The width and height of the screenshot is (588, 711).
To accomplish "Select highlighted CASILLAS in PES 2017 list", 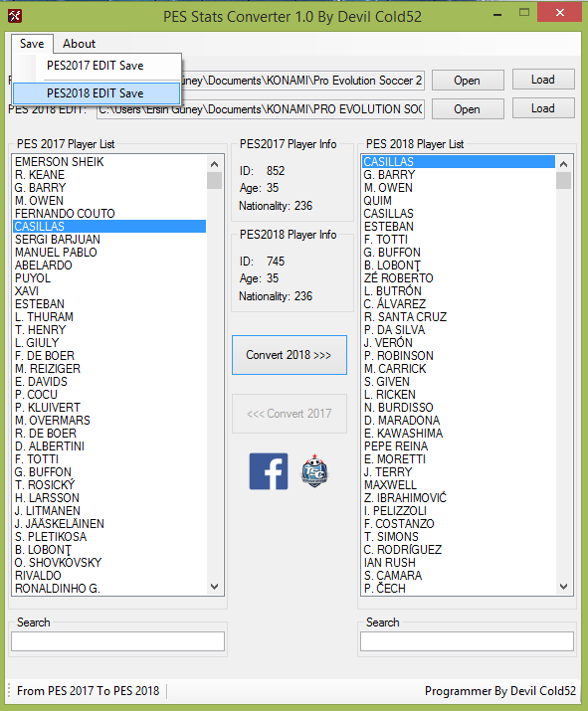I will pos(109,227).
